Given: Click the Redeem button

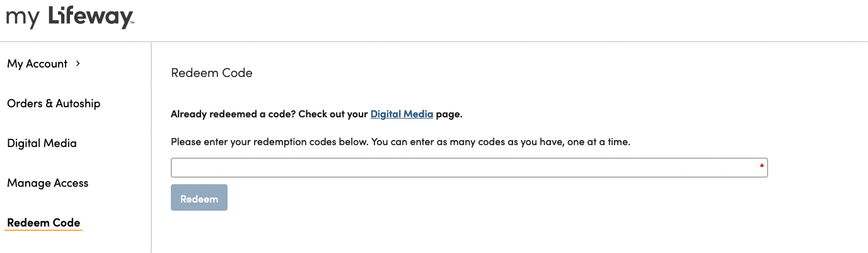Looking at the screenshot, I should click(x=199, y=197).
